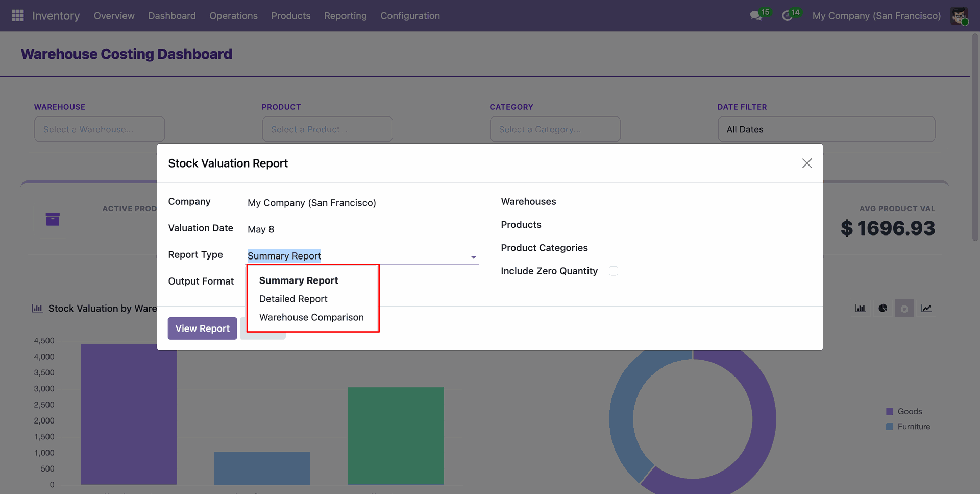
Task: Switch chart to bar chart icon
Action: point(860,308)
